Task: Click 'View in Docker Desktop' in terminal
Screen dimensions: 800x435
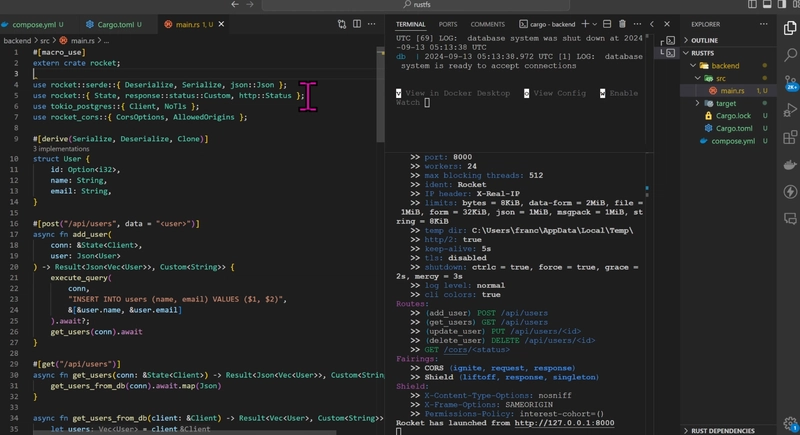Action: 458,93
